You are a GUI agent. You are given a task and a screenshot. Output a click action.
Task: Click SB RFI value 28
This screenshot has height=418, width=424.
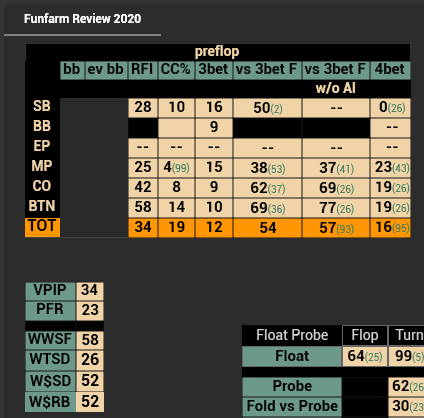pos(143,108)
